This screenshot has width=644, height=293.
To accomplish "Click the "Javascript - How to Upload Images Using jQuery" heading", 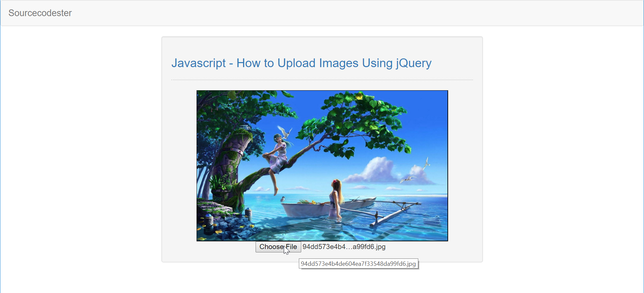I will click(x=301, y=63).
